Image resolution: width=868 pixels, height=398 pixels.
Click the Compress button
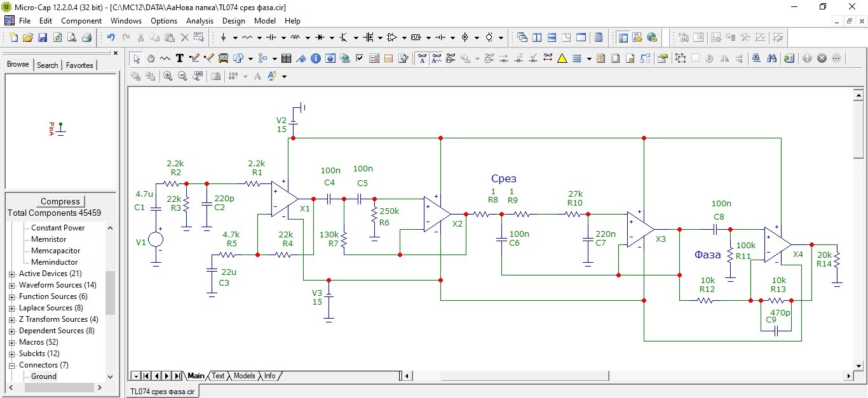[60, 201]
